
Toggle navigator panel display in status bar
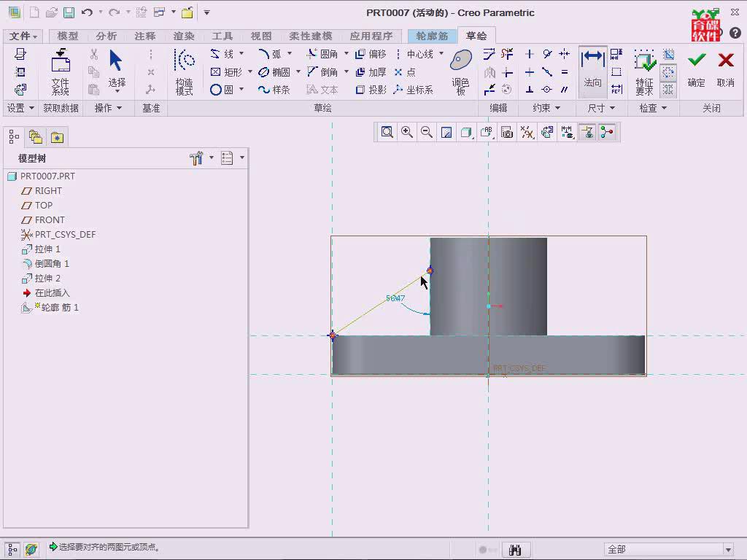(x=13, y=550)
